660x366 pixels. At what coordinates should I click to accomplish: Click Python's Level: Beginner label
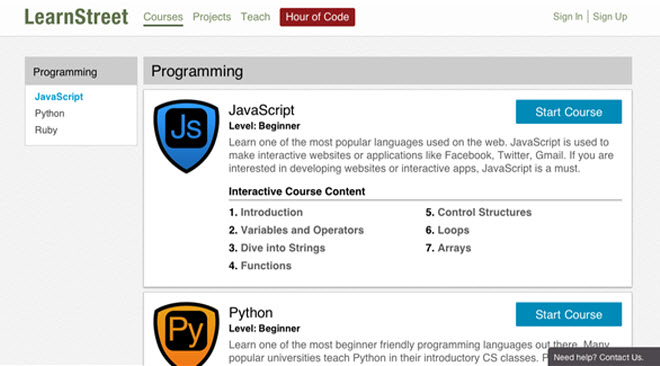264,328
